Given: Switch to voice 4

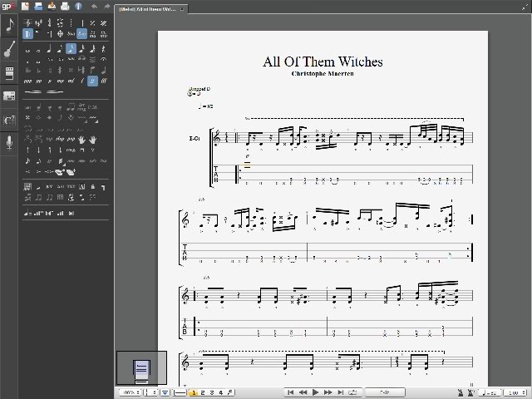Looking at the screenshot, I should [x=220, y=392].
